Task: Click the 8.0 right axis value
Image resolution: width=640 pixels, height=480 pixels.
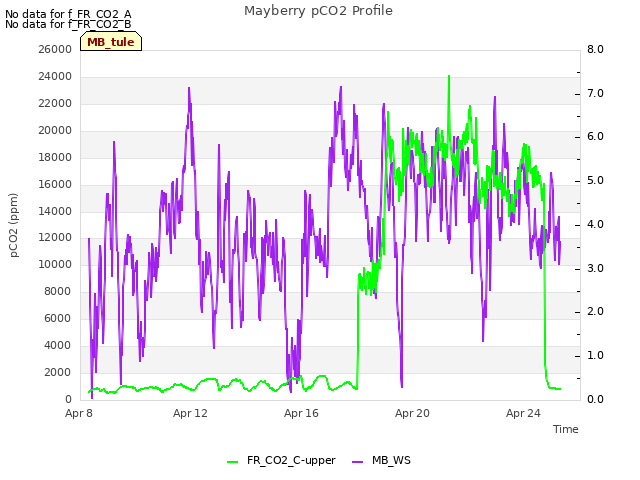Action: pyautogui.click(x=596, y=49)
